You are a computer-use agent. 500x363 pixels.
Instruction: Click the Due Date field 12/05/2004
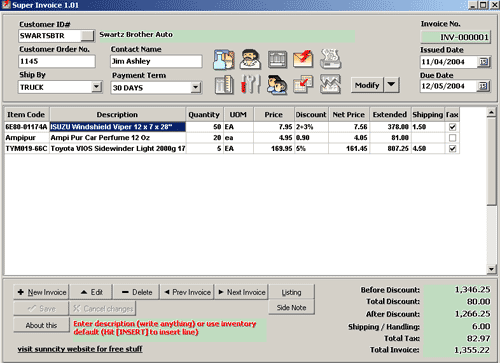448,86
